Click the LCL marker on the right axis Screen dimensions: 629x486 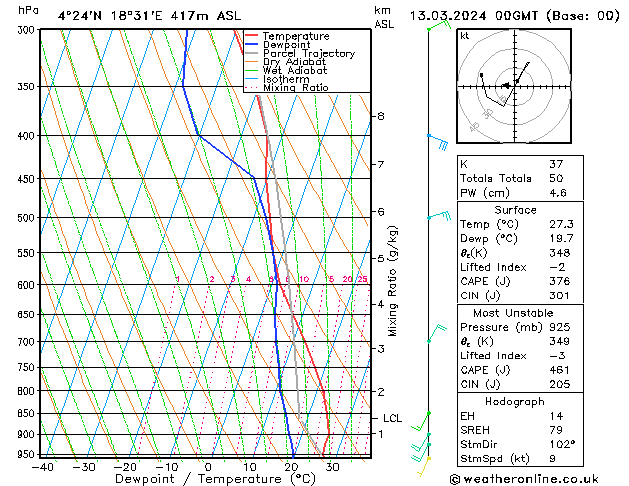coord(392,418)
